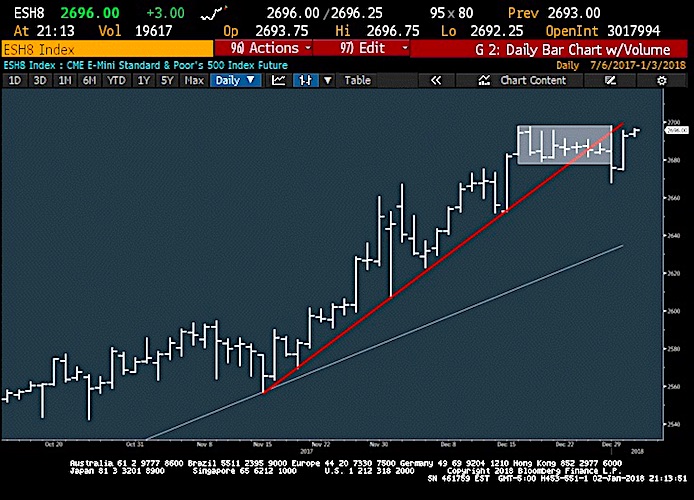
Task: Open the chart type dropdown arrow
Action: pyautogui.click(x=328, y=81)
